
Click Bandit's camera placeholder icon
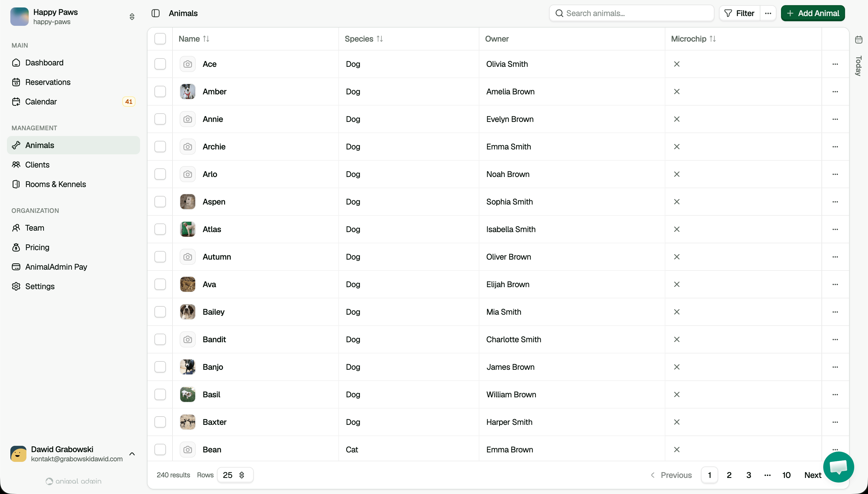[188, 340]
